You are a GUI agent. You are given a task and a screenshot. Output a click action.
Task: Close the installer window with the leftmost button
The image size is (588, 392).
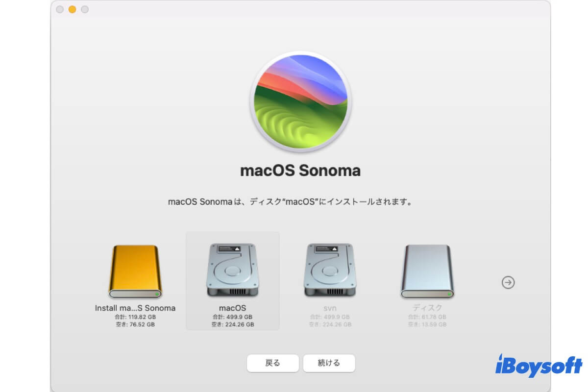[x=60, y=9]
